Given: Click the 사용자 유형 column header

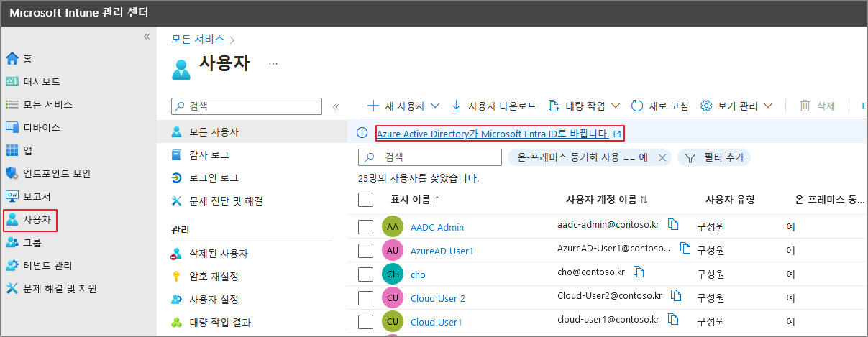Looking at the screenshot, I should point(729,200).
